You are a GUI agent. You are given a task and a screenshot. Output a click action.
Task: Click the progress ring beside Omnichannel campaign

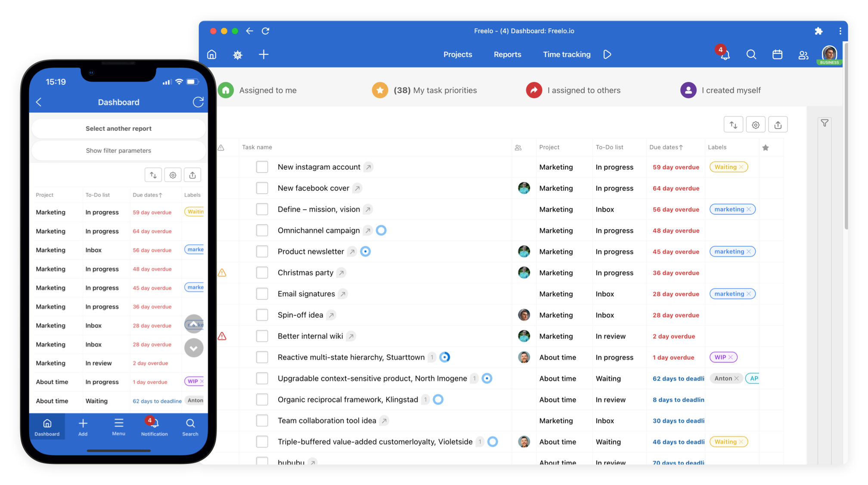click(x=381, y=230)
